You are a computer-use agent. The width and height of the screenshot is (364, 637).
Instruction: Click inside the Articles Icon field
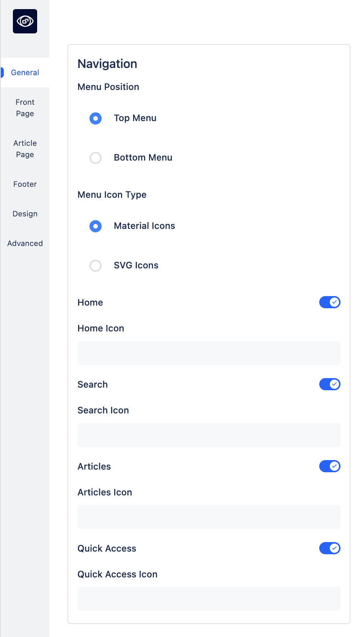point(209,517)
